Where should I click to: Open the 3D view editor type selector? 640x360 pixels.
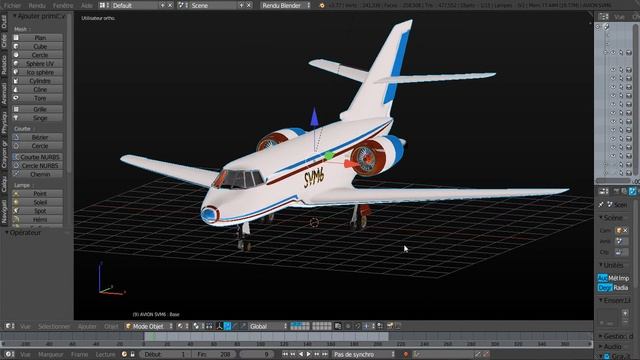click(x=10, y=326)
